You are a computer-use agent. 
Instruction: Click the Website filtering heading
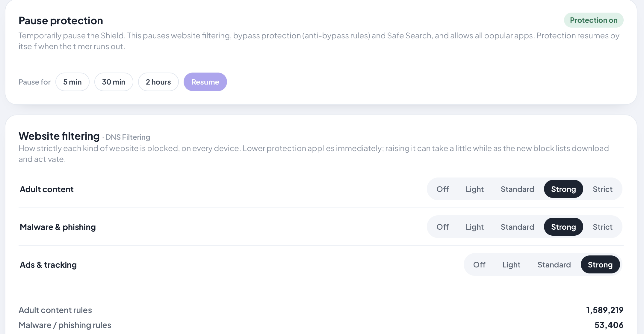click(59, 136)
